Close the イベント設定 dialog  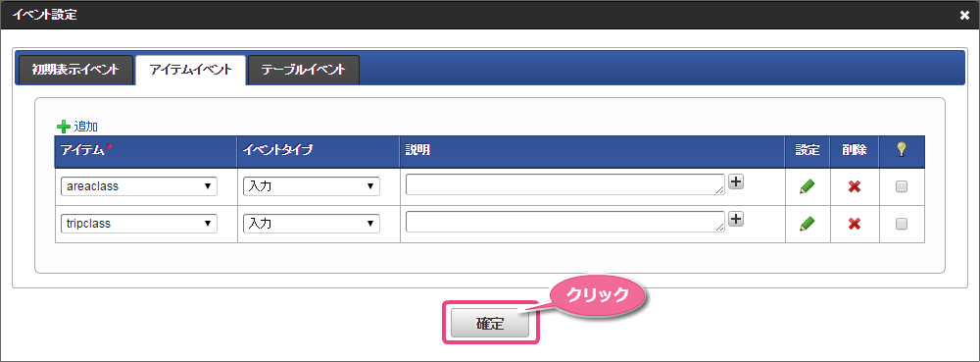point(964,15)
